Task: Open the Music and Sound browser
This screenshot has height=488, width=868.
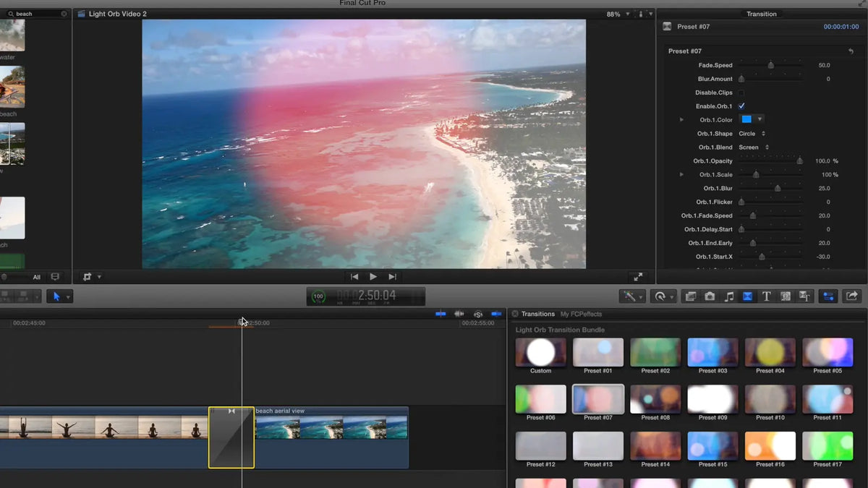Action: 728,296
